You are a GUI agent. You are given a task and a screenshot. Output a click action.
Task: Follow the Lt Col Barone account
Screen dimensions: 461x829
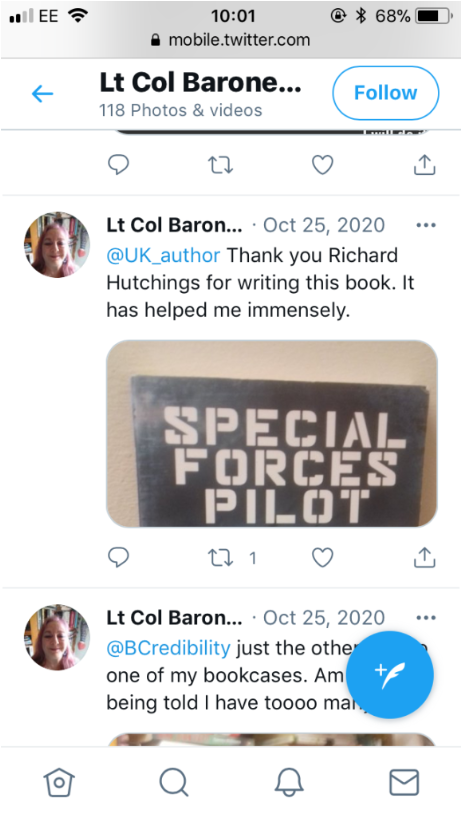(385, 93)
